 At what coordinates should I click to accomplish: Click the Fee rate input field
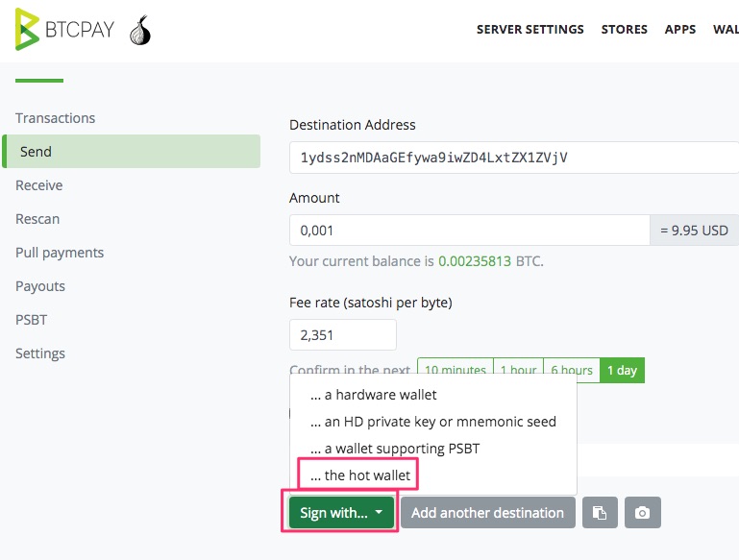click(x=343, y=335)
